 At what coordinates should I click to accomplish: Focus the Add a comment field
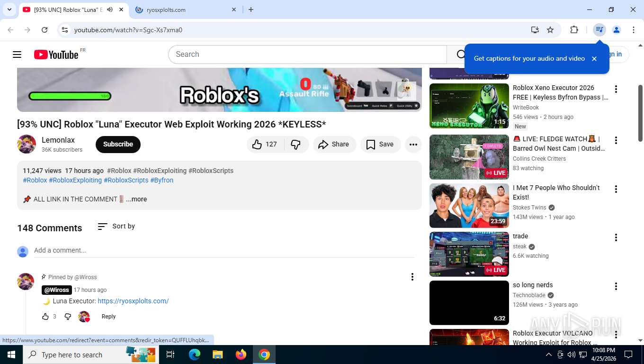pyautogui.click(x=224, y=250)
